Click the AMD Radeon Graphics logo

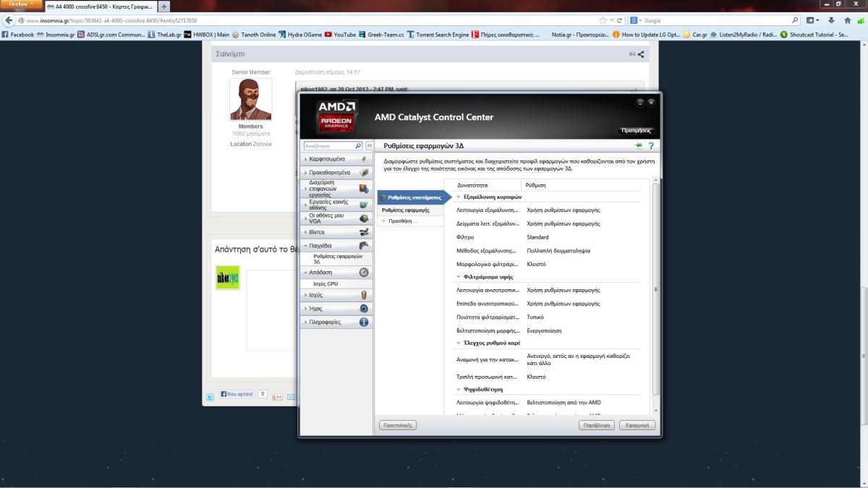337,116
